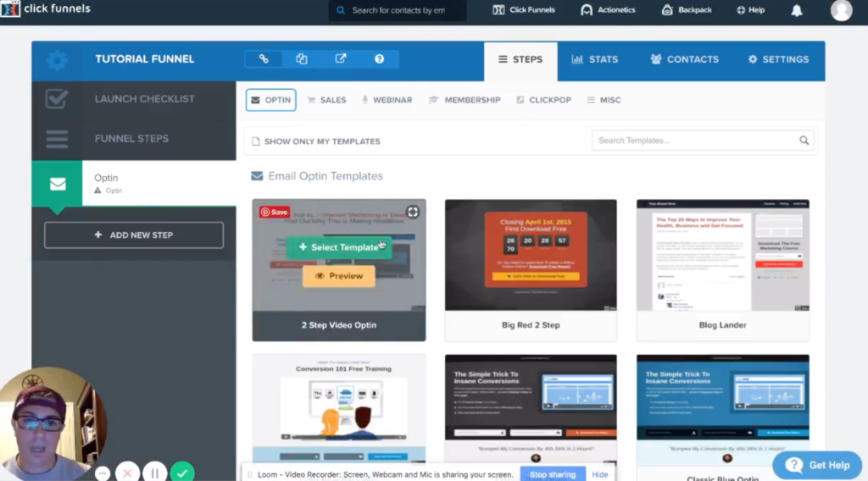868x481 pixels.
Task: Click the Pinterest Save badge on the template
Action: pos(275,212)
